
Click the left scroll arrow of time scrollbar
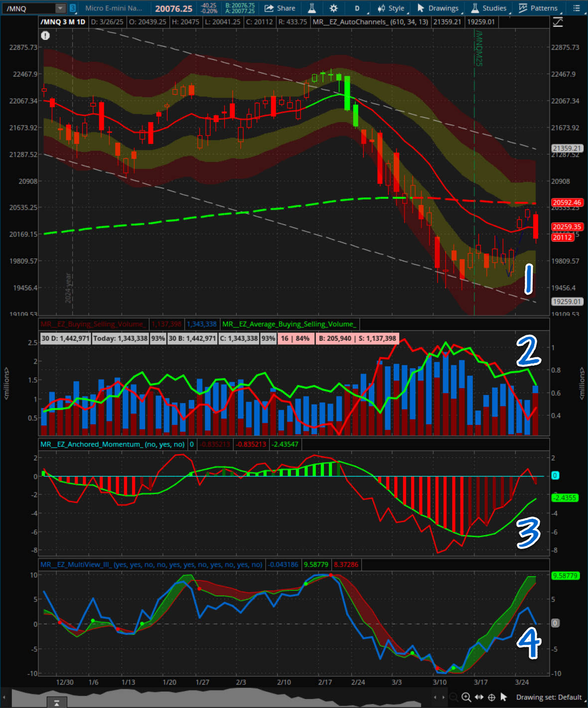pos(4,697)
